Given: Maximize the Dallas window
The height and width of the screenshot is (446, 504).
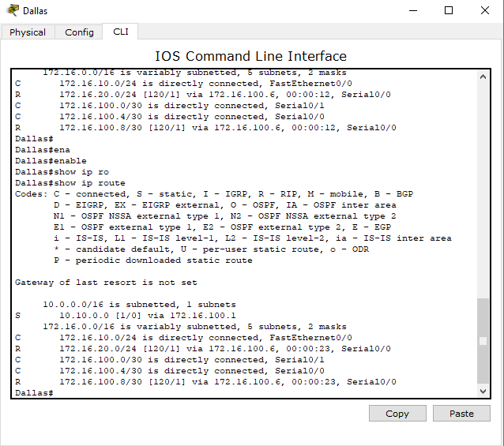Looking at the screenshot, I should (x=449, y=10).
